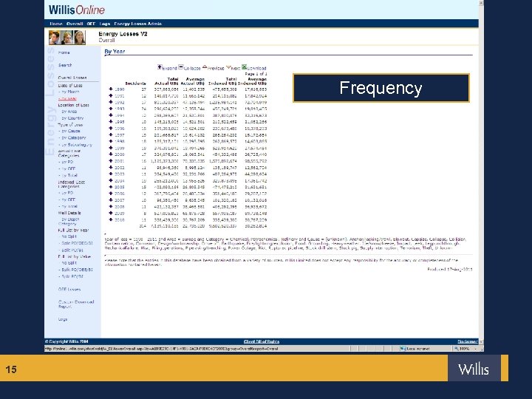Open Overall in the top navigation bar

point(75,24)
